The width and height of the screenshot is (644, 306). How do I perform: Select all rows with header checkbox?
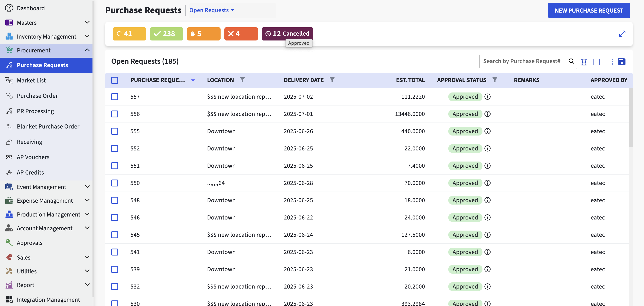(x=114, y=80)
